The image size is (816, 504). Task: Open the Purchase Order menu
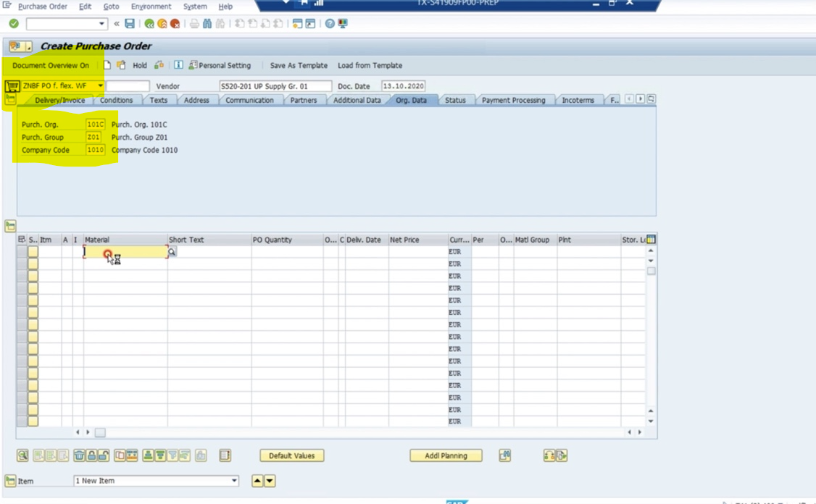click(x=43, y=7)
